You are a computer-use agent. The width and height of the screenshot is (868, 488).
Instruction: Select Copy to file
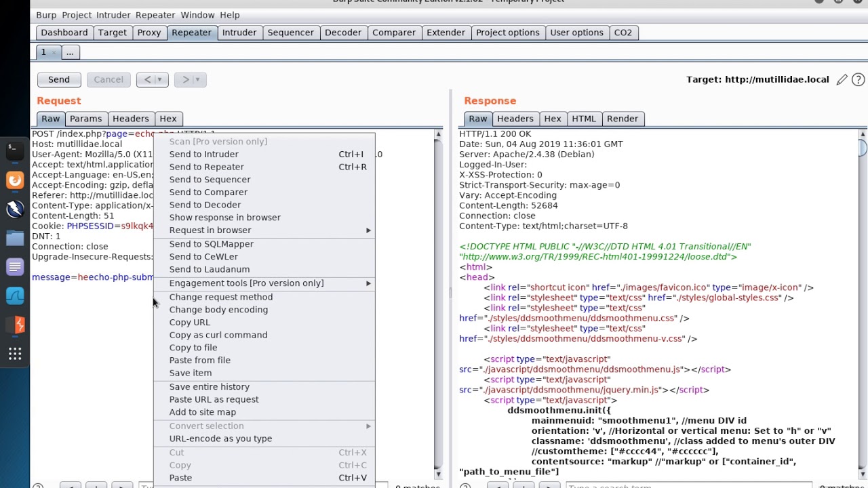click(x=264, y=348)
